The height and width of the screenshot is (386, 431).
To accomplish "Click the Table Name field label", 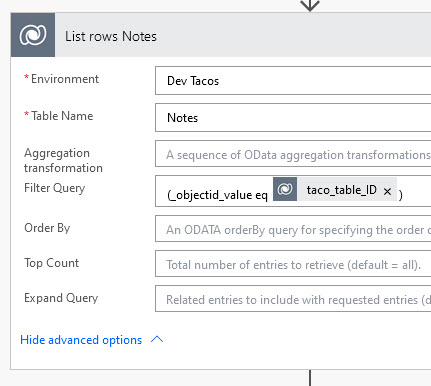I will coord(62,116).
